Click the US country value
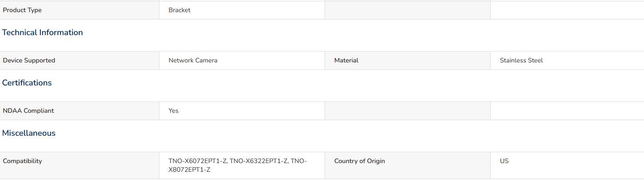Screen dimensions: 644x180 click(x=504, y=161)
